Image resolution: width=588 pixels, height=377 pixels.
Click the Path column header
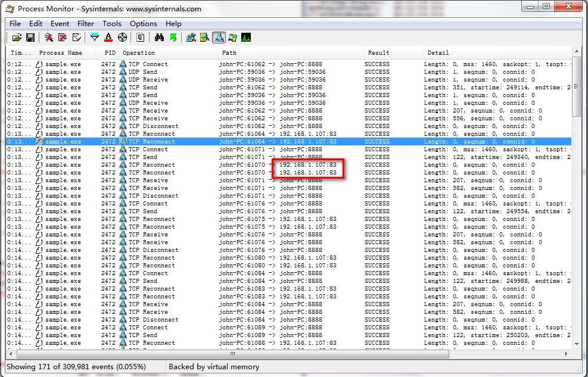[x=291, y=53]
